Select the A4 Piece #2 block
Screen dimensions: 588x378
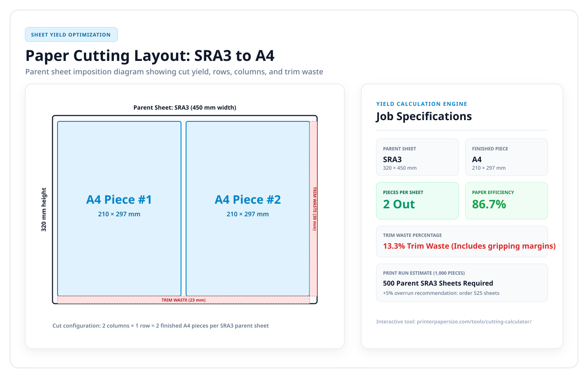coord(248,209)
